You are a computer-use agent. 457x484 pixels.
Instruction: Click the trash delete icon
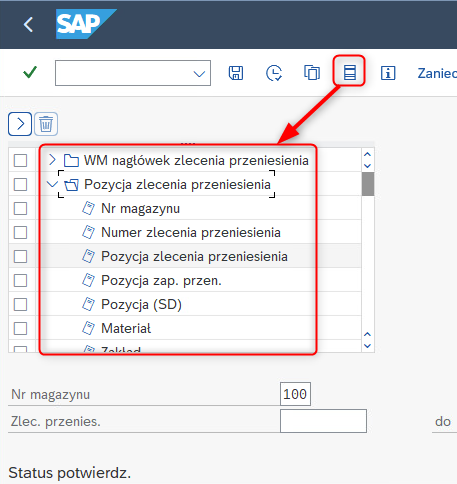[46, 124]
